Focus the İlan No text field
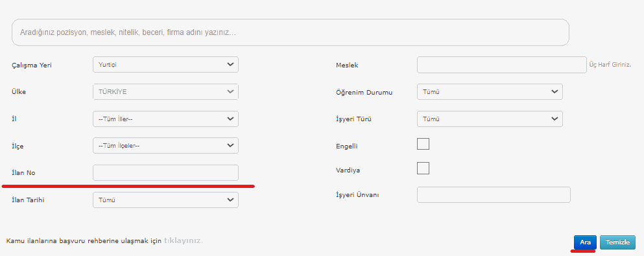This screenshot has height=256, width=644. click(165, 172)
